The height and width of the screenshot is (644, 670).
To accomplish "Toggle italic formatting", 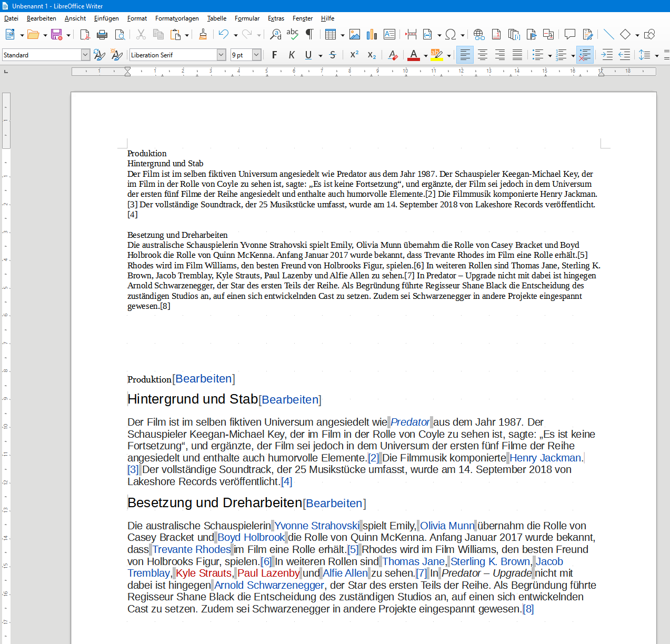I will point(292,55).
